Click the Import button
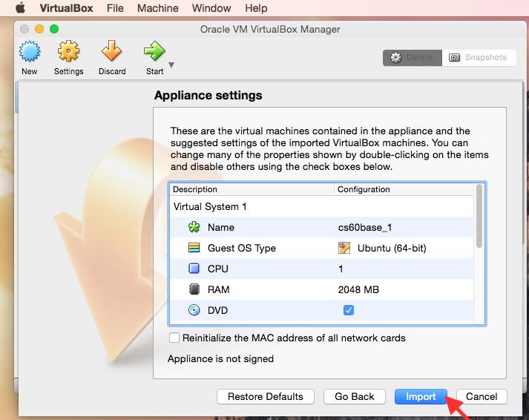 421,396
